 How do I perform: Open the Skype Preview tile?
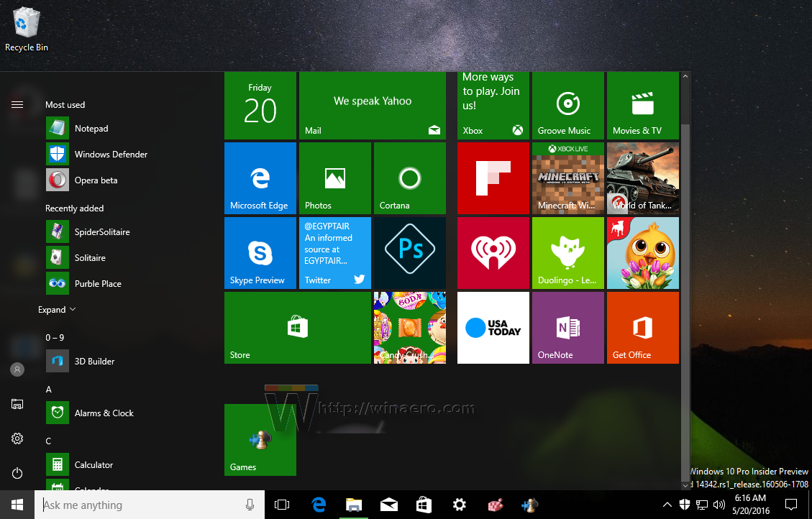(x=260, y=252)
